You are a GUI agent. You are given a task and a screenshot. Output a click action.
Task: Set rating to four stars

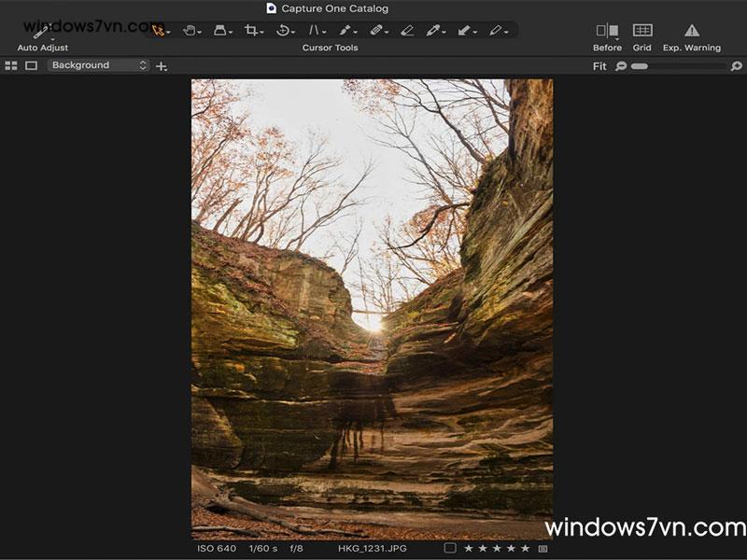[511, 549]
